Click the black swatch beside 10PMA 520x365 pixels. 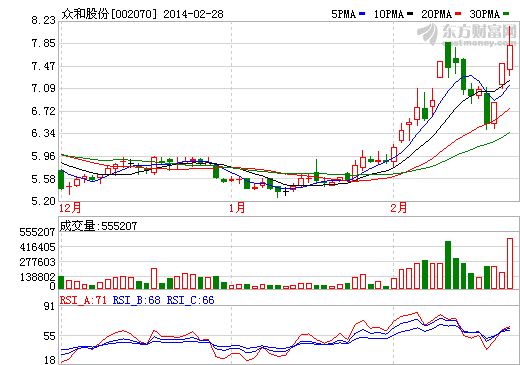pos(410,14)
